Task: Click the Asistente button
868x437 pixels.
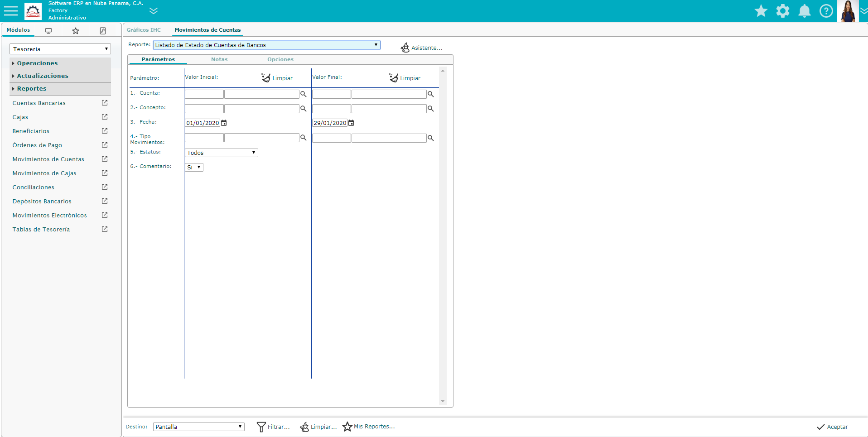Action: coord(421,48)
